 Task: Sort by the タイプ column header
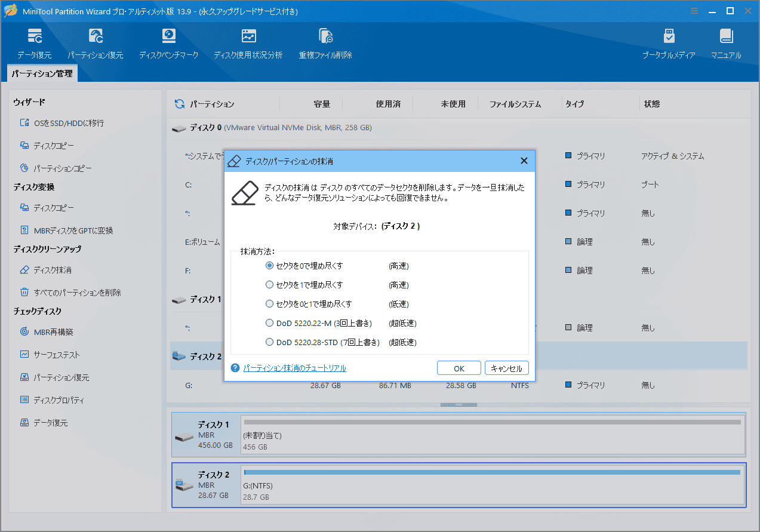pos(575,104)
